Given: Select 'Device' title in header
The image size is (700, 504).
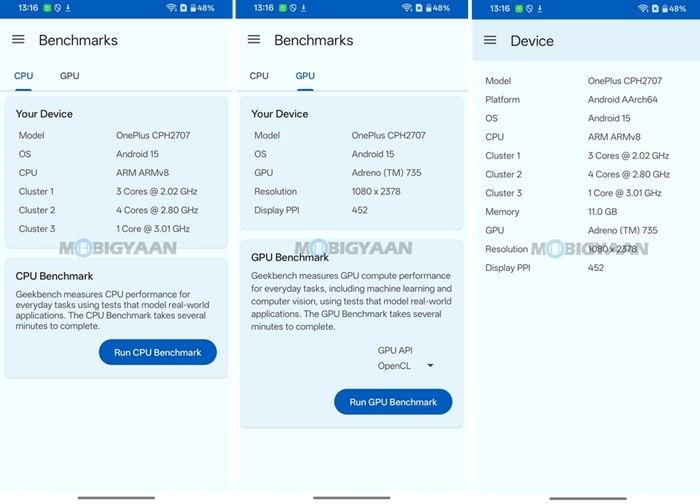Looking at the screenshot, I should 532,41.
